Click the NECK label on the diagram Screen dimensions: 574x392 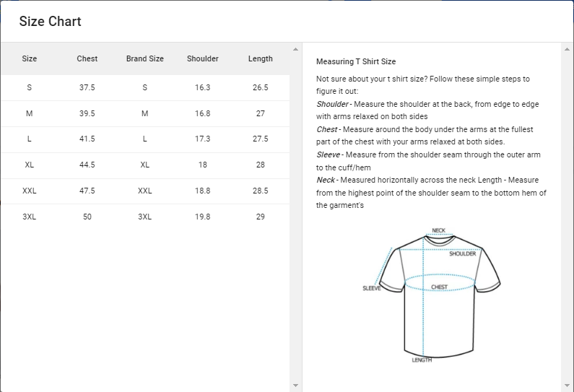[439, 231]
